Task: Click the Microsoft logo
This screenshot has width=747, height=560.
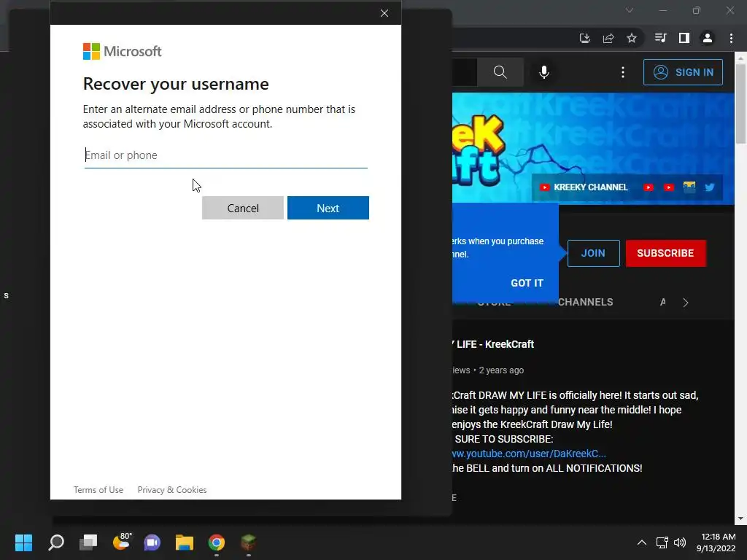Action: click(x=122, y=52)
